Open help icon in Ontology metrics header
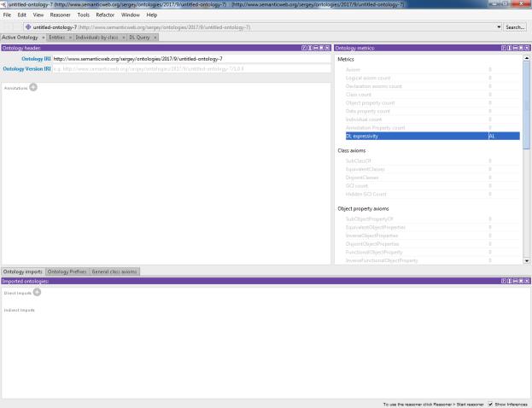 click(502, 48)
